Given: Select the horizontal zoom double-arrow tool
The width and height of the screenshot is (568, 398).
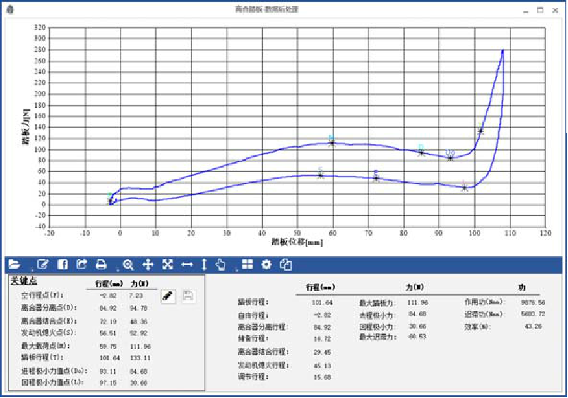Looking at the screenshot, I should pos(187,265).
